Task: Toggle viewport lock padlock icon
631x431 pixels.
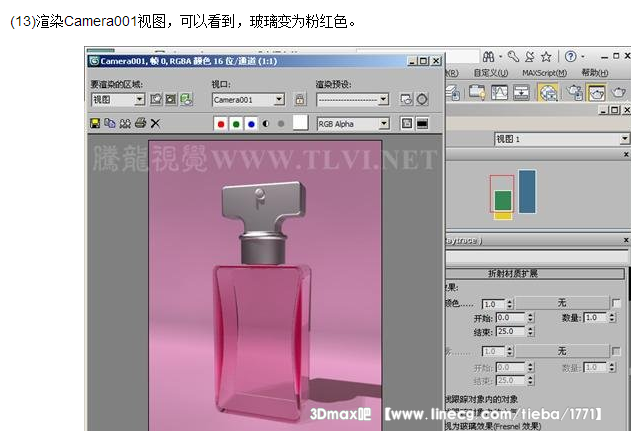Action: (x=300, y=99)
